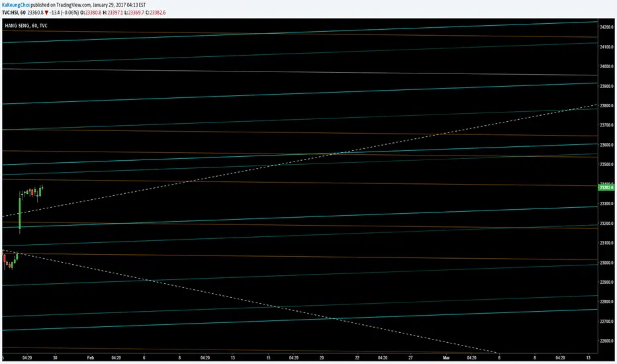Click the Feb label on time axis
Screen dimensions: 617x364
91,358
